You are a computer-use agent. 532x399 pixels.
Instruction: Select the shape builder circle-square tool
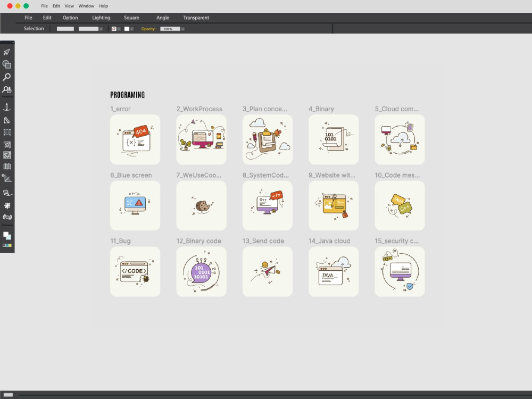(7, 64)
